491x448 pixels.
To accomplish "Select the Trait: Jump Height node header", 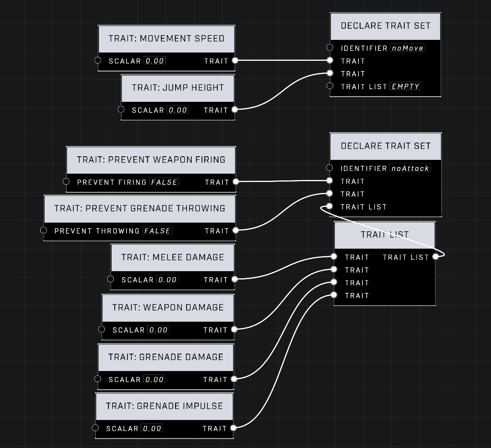I will (178, 88).
